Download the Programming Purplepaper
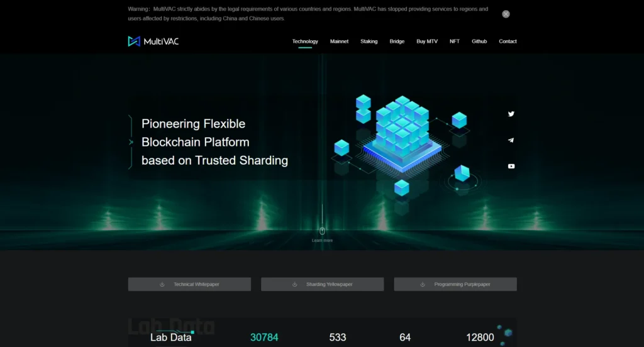 point(455,284)
